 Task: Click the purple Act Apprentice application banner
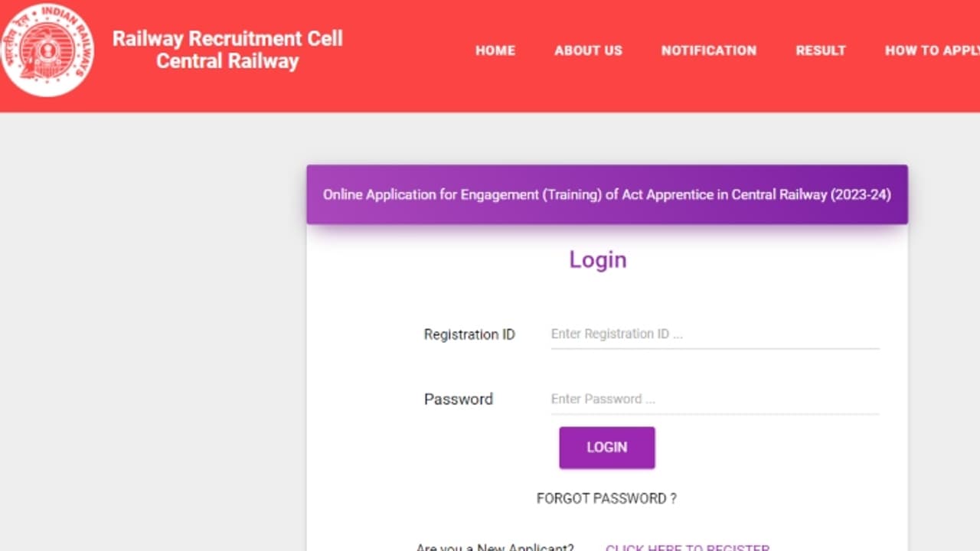(x=606, y=194)
